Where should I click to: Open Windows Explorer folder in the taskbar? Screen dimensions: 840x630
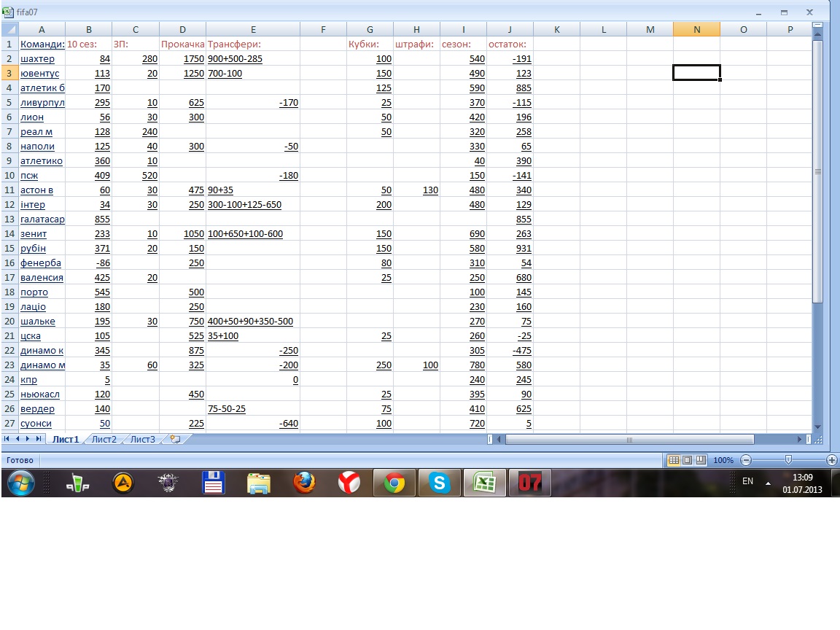259,483
